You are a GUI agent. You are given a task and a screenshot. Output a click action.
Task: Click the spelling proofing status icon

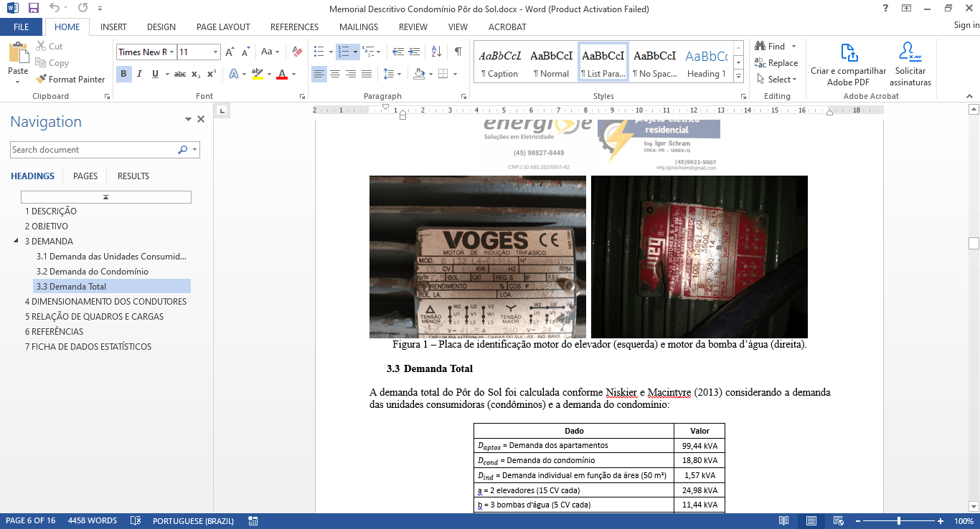tap(135, 521)
